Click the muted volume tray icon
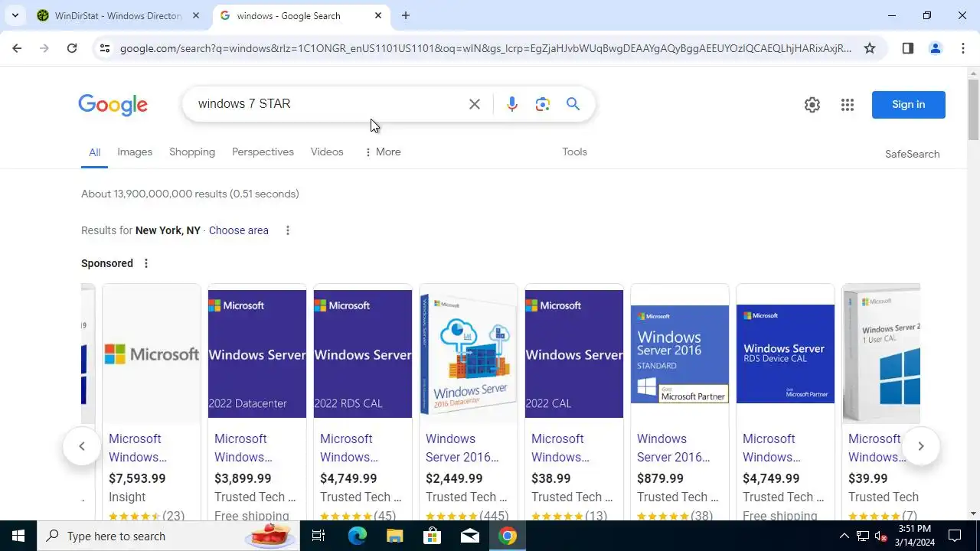The image size is (980, 551). tap(881, 536)
